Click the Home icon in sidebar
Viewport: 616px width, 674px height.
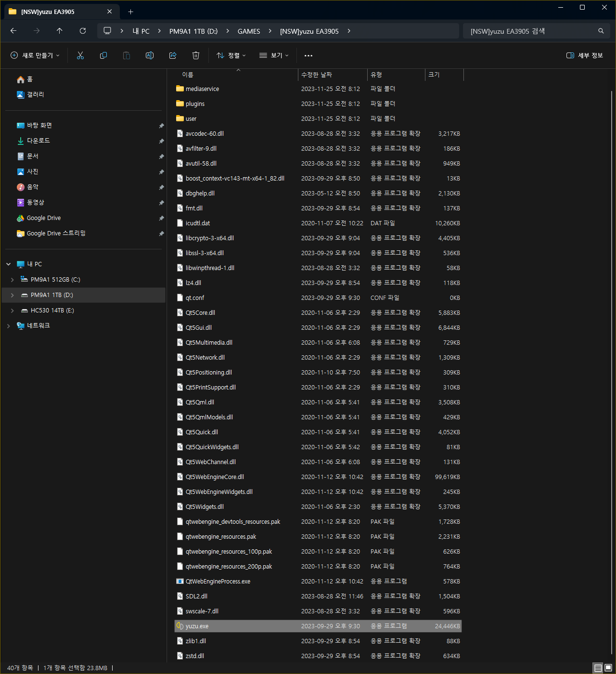point(20,79)
